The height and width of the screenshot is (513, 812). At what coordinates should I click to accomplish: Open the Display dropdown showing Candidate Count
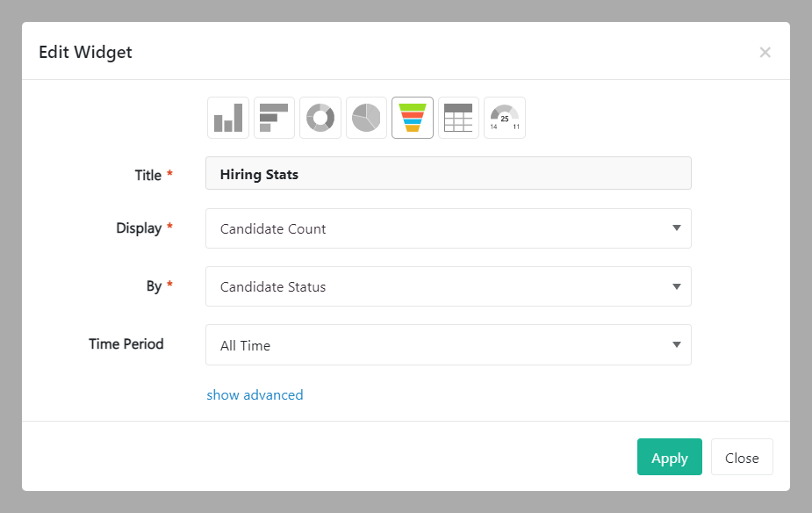(x=448, y=228)
